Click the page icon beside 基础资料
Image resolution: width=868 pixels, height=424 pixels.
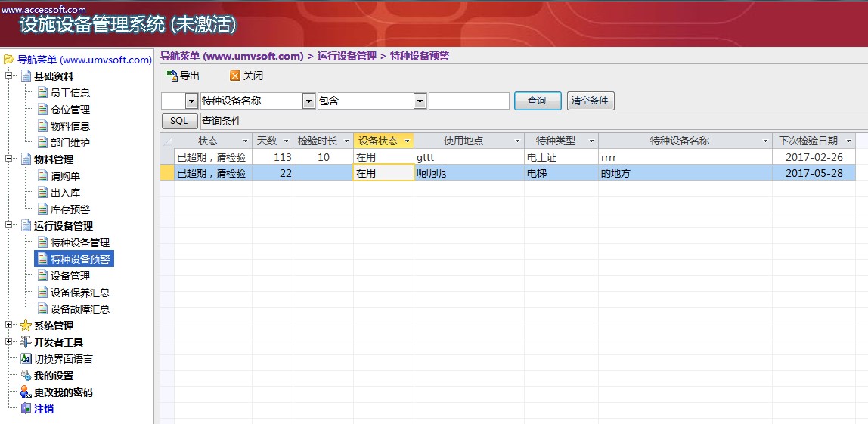26,76
